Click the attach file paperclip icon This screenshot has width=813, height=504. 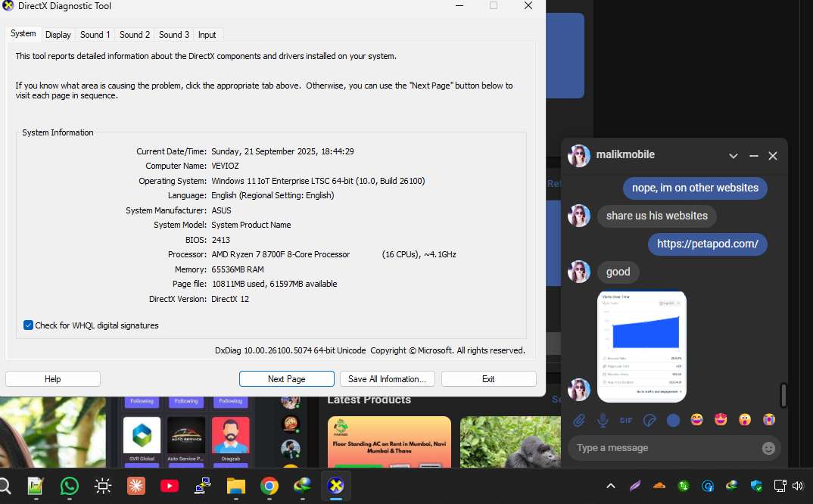coord(579,420)
